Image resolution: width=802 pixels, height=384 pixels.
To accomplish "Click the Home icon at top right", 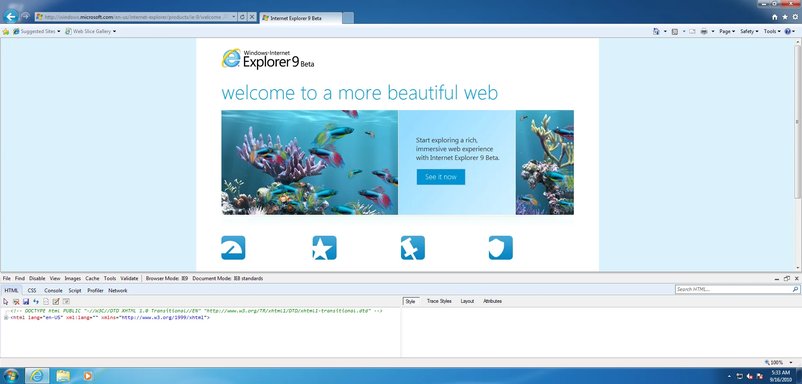I will pos(774,17).
